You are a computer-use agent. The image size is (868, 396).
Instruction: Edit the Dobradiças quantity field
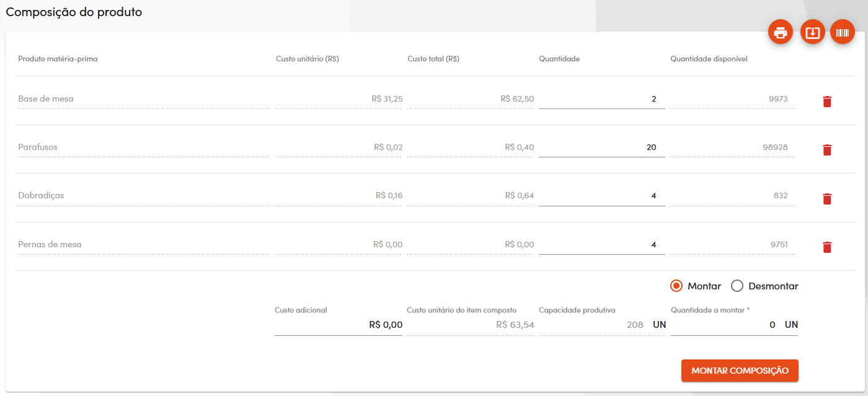pyautogui.click(x=600, y=196)
